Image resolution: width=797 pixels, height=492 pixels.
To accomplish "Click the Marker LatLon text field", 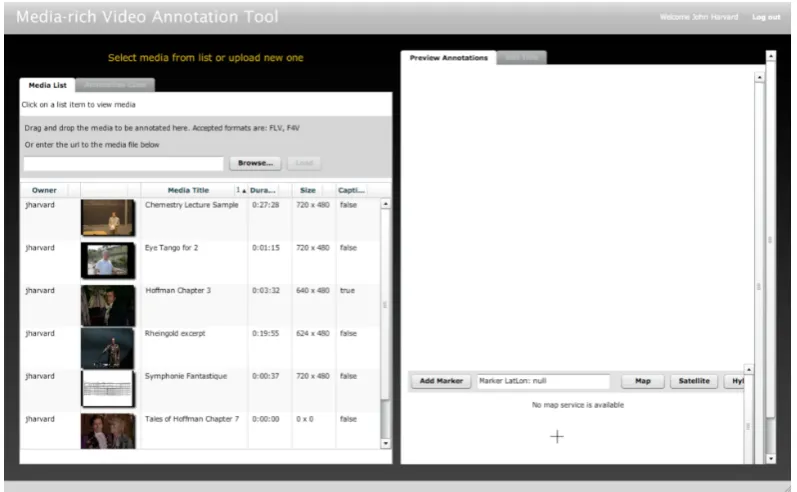I will tap(543, 381).
